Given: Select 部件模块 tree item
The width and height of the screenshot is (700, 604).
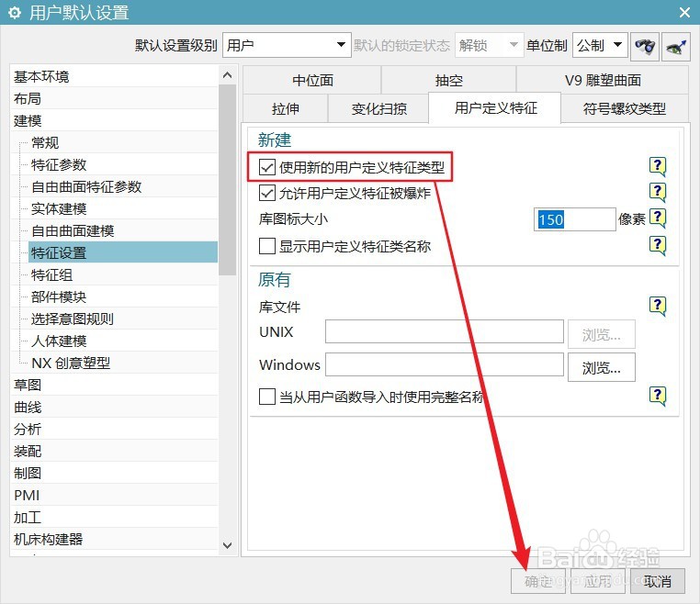Looking at the screenshot, I should coord(123,297).
